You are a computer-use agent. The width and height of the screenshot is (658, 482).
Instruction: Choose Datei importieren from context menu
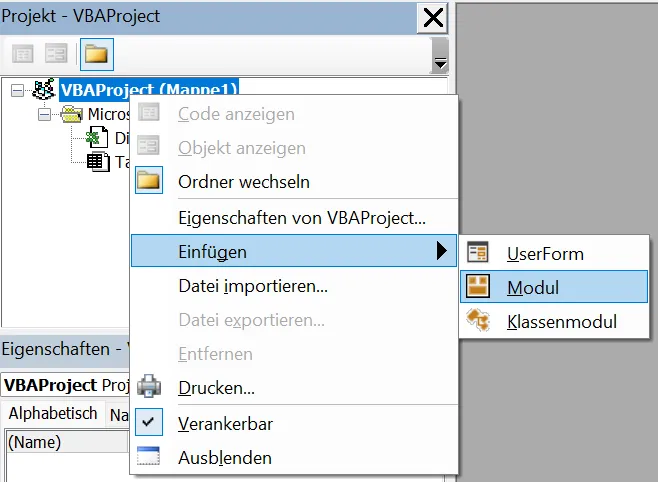(252, 286)
